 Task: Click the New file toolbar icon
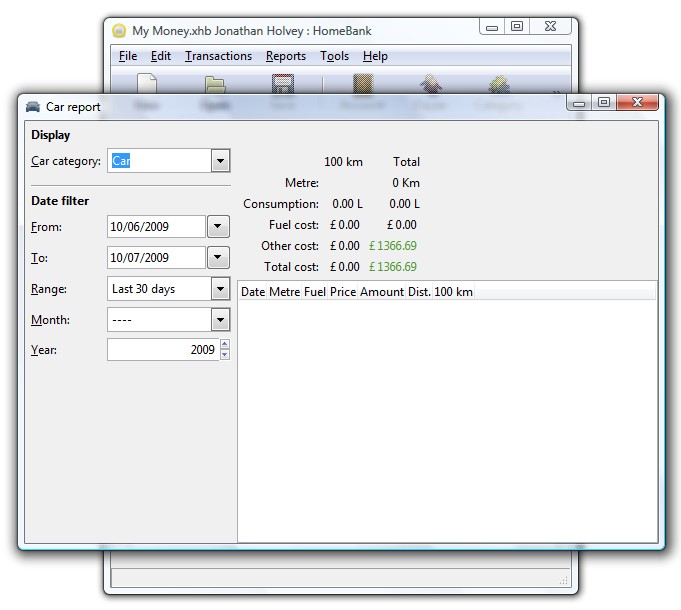pyautogui.click(x=146, y=84)
